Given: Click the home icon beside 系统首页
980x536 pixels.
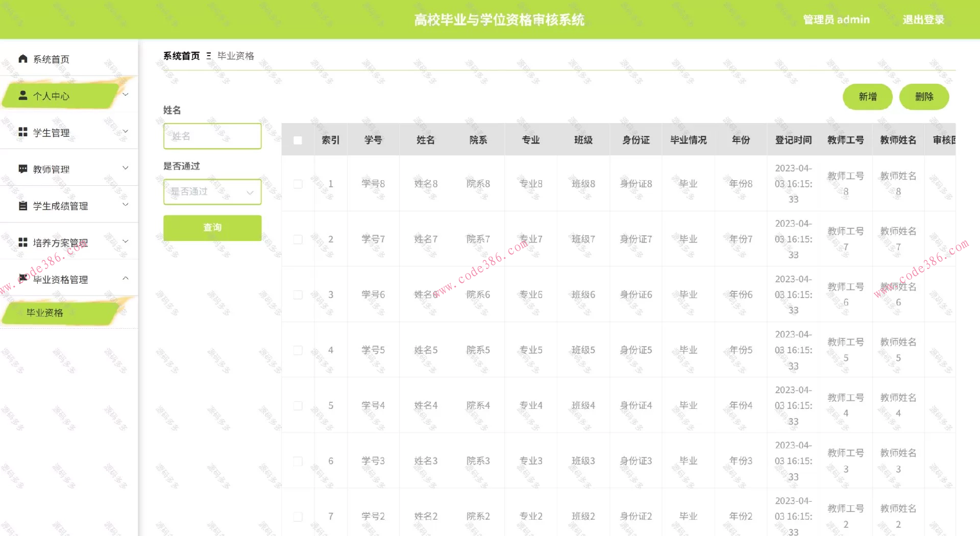Looking at the screenshot, I should click(x=22, y=58).
